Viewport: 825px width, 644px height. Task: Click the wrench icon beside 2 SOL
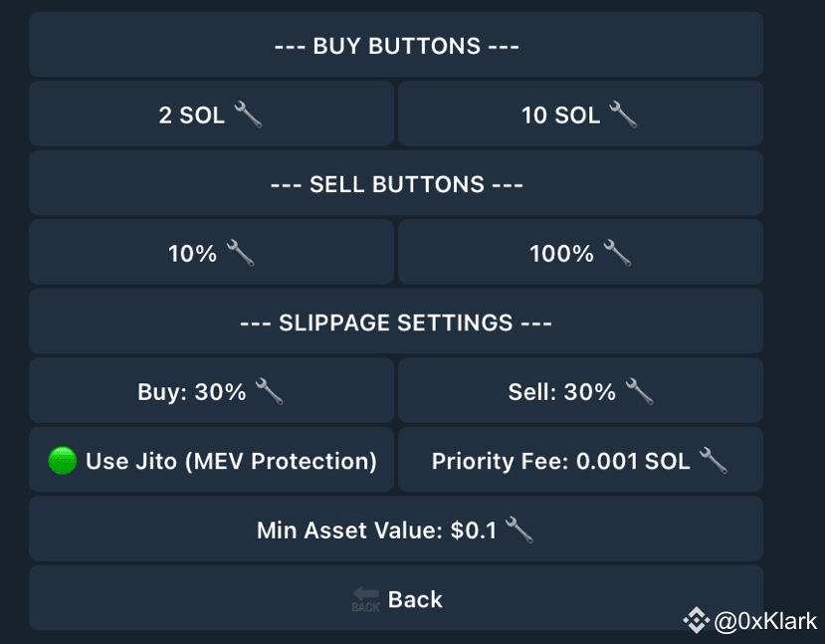click(x=248, y=114)
